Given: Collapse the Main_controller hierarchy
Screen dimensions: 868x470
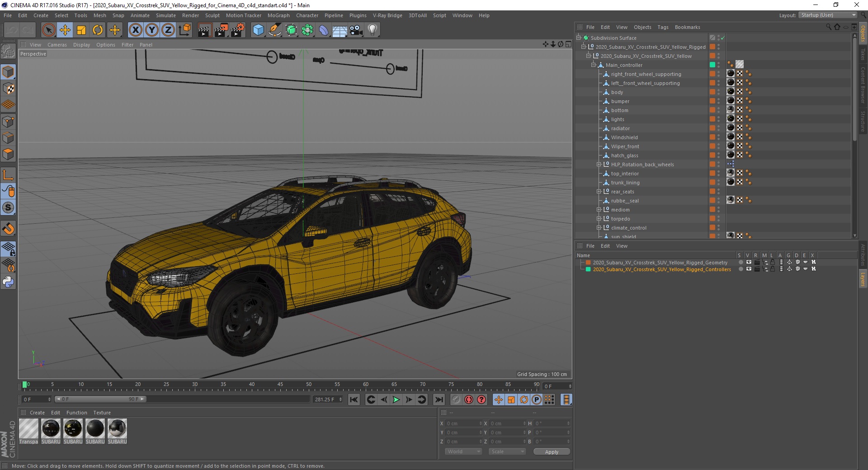Looking at the screenshot, I should 594,65.
